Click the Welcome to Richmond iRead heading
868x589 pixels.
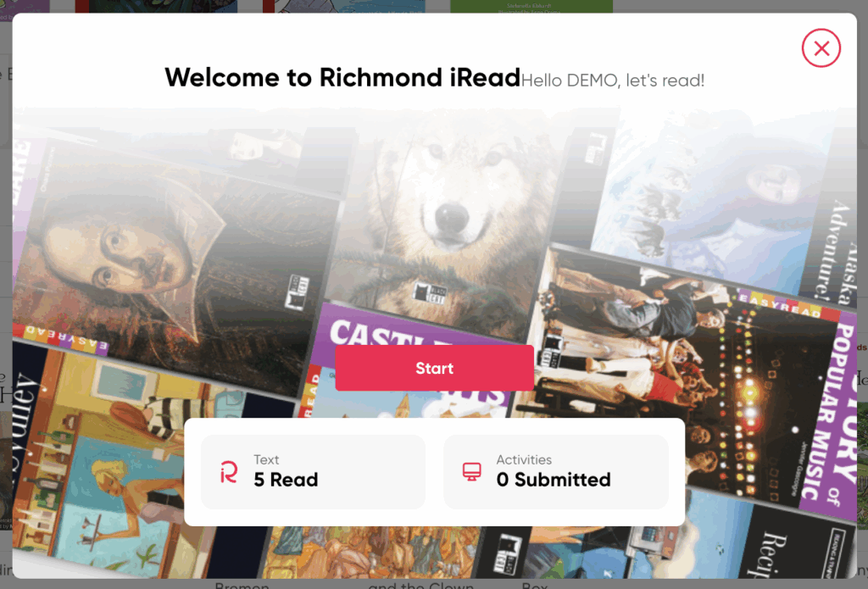click(342, 77)
